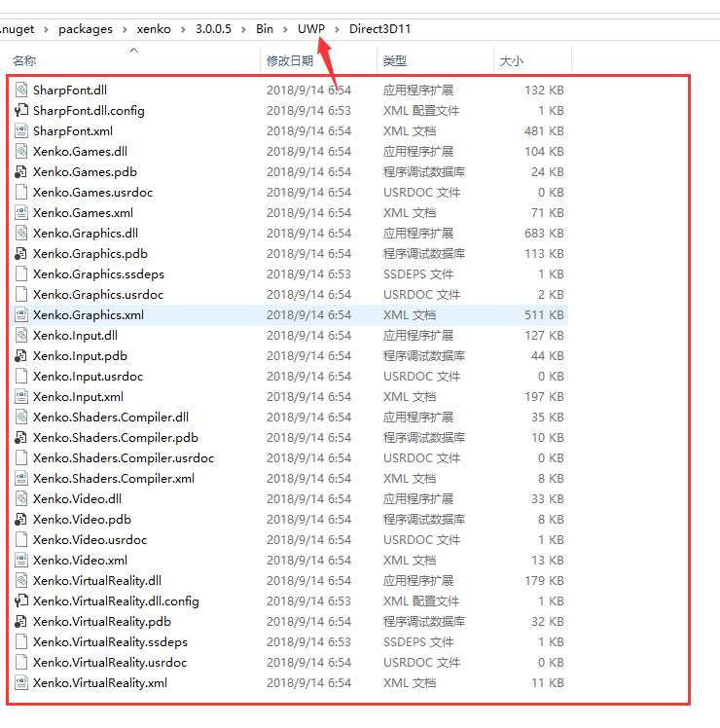Click the Xenko.Games.dll file icon

pos(21,152)
